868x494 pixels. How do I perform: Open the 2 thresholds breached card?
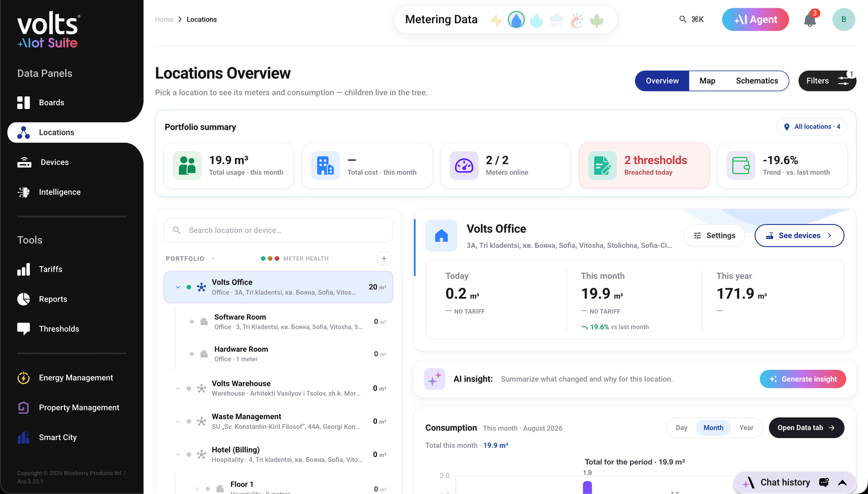tap(644, 165)
